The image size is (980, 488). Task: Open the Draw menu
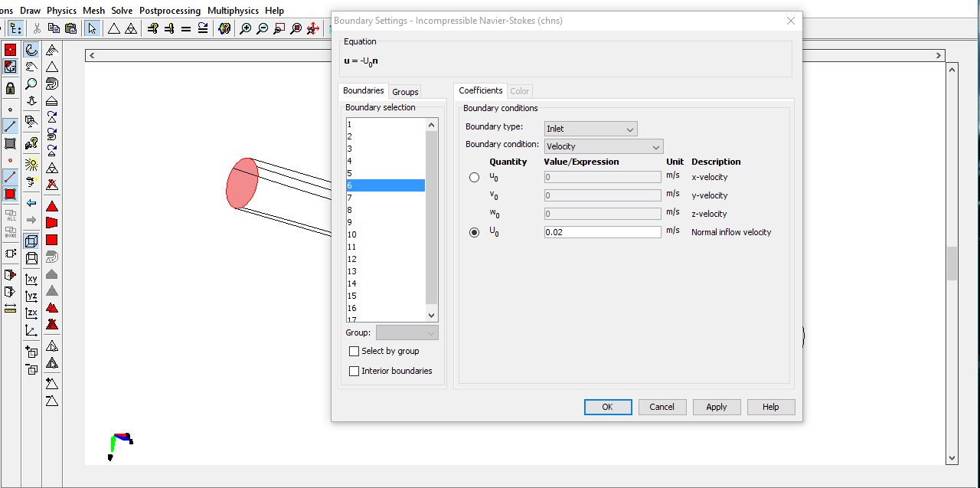31,11
